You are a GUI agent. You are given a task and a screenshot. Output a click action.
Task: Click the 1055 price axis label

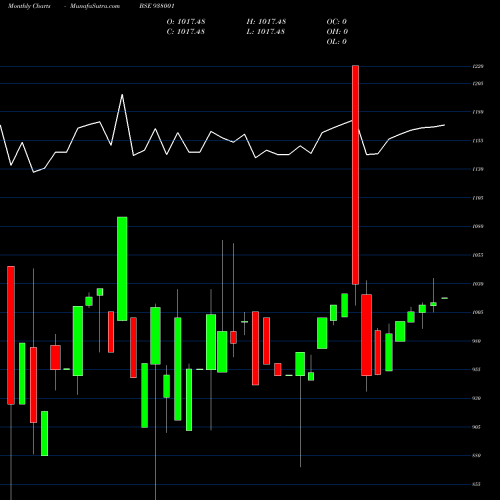[x=478, y=255]
